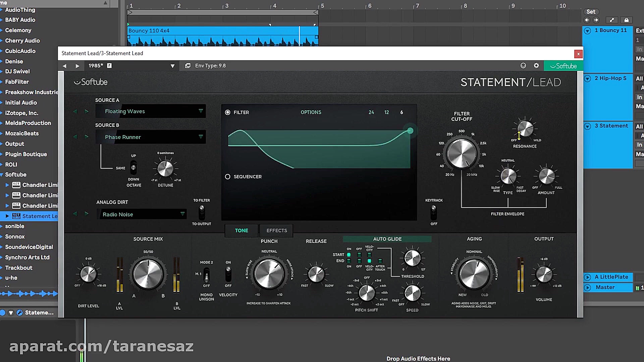Toggle the Keytrack switch

(x=434, y=212)
